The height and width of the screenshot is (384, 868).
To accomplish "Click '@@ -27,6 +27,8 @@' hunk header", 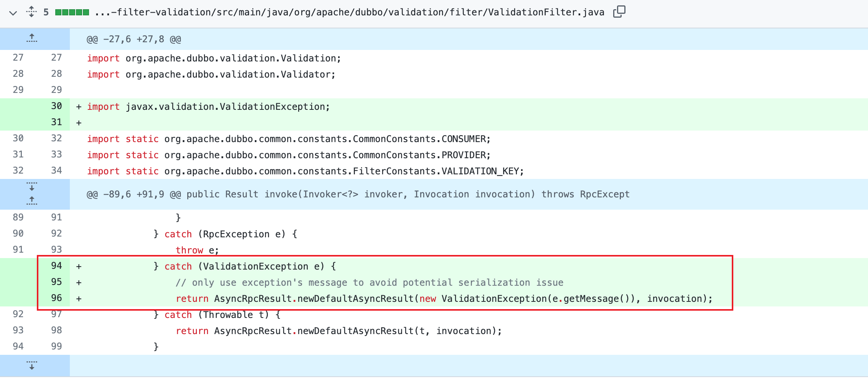I will [x=134, y=39].
